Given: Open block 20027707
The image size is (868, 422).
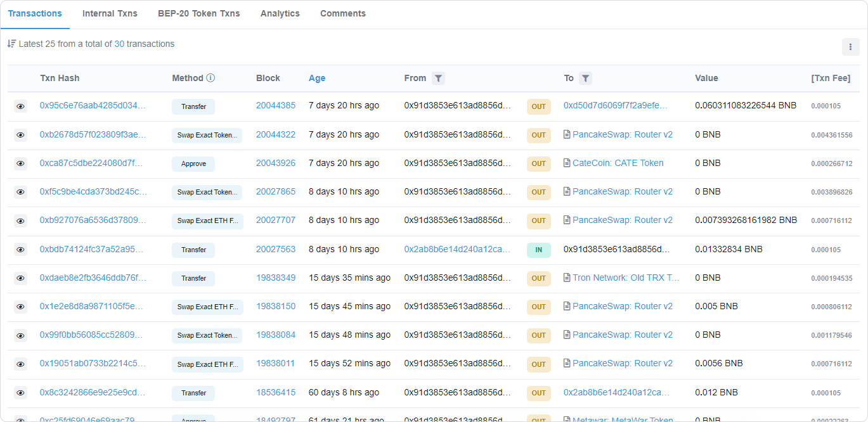Looking at the screenshot, I should pyautogui.click(x=276, y=220).
